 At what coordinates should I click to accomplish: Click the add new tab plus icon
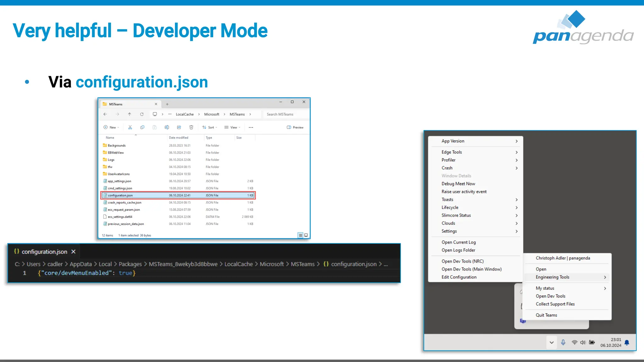pos(167,104)
